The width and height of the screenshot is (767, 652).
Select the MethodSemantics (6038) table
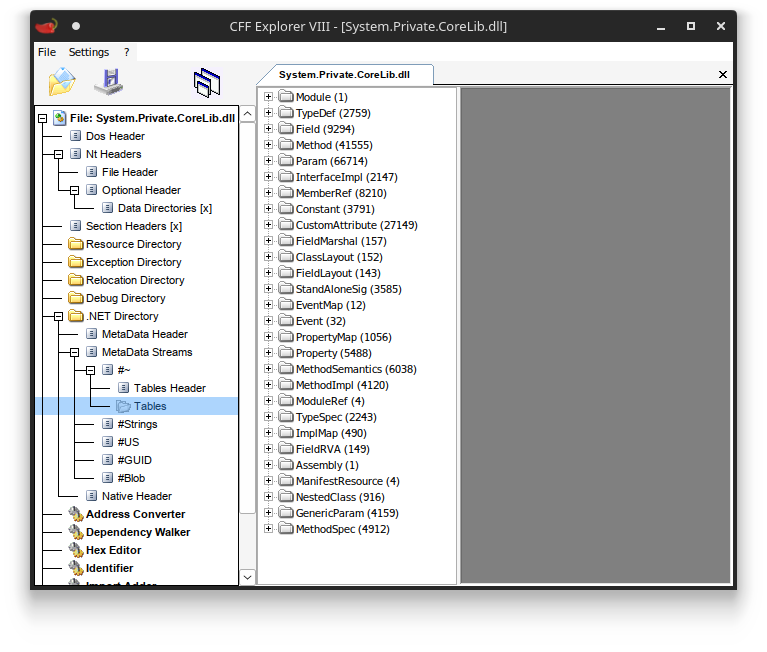(x=356, y=369)
